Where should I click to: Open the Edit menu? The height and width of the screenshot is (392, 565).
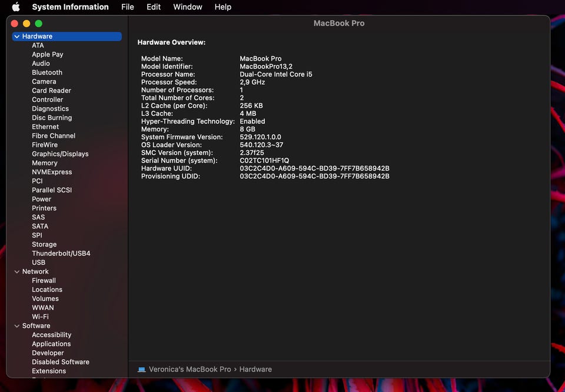tap(154, 7)
